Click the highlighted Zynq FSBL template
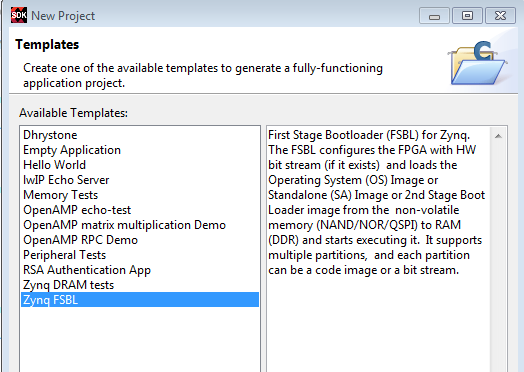524x372 pixels. 140,300
